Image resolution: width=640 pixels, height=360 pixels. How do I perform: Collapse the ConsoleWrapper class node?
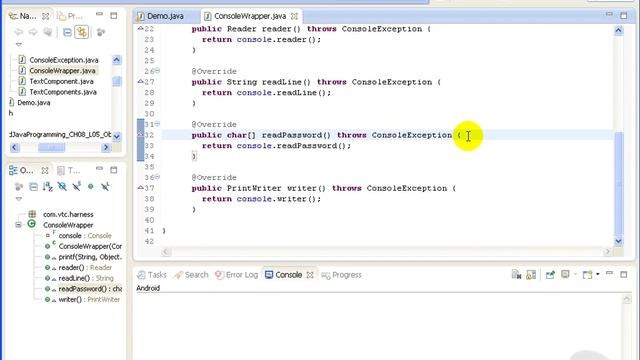(18, 224)
